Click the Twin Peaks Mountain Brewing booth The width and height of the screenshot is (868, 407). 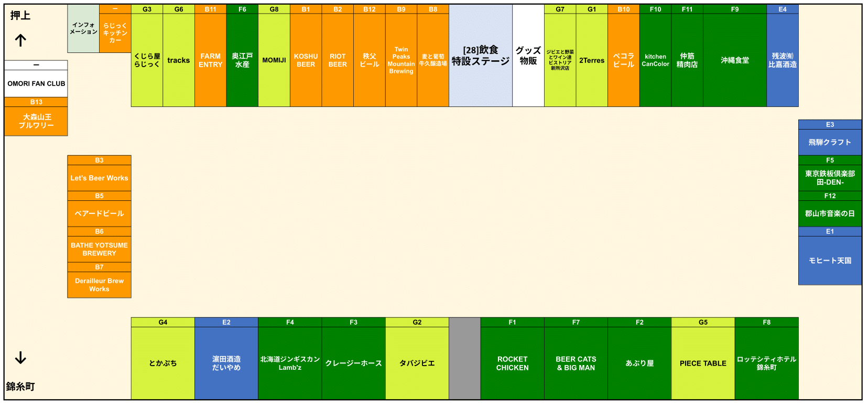click(401, 60)
